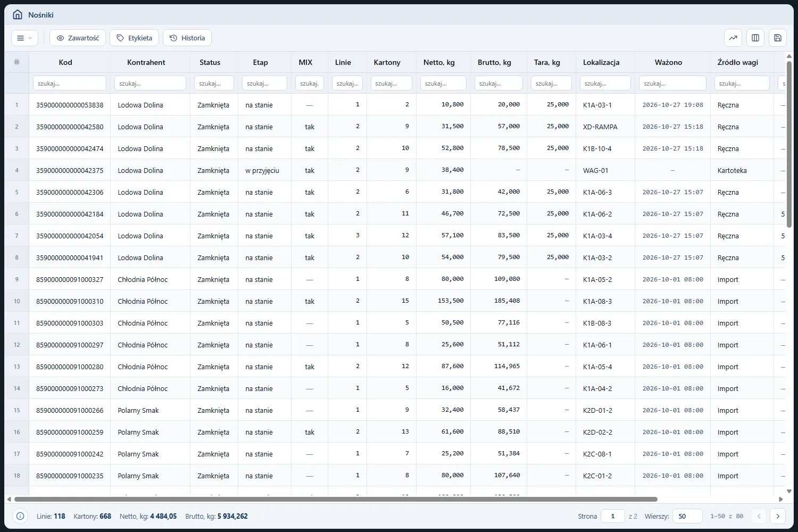798x532 pixels.
Task: Click Kartoteka weight source cell
Action: (x=732, y=170)
